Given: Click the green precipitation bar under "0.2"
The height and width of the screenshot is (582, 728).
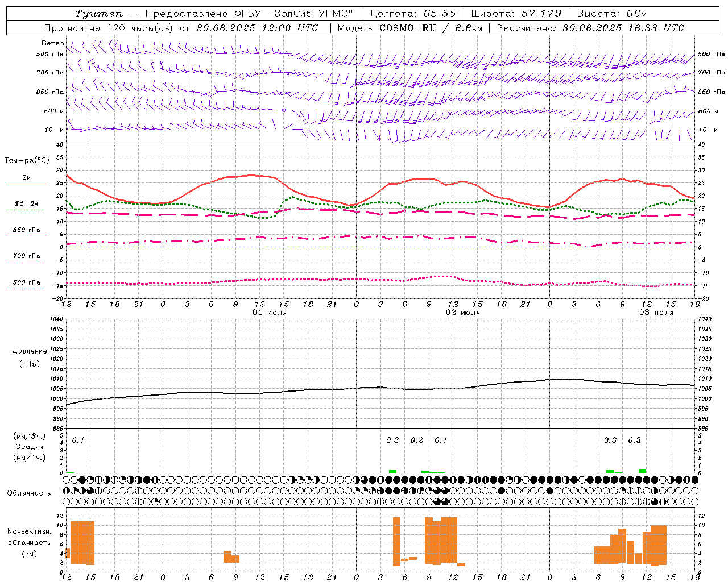Looking at the screenshot, I should click(x=425, y=472).
